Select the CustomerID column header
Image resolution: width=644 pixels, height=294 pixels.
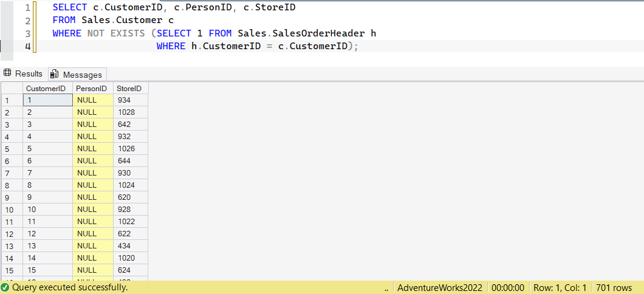[x=47, y=88]
